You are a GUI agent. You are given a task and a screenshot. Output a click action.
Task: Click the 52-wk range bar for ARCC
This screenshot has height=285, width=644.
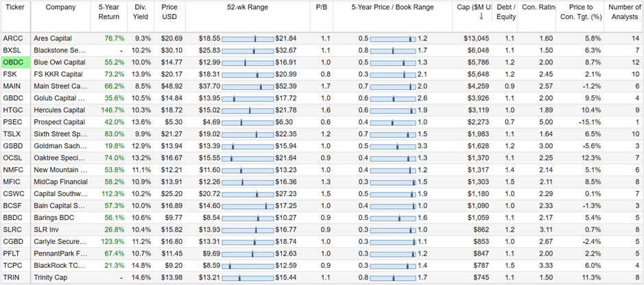click(x=248, y=38)
